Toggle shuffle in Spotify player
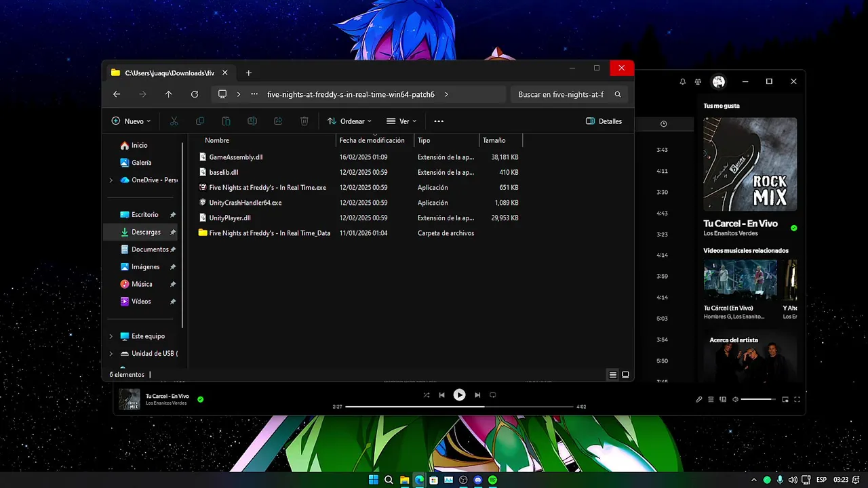The height and width of the screenshot is (488, 868). click(x=426, y=395)
